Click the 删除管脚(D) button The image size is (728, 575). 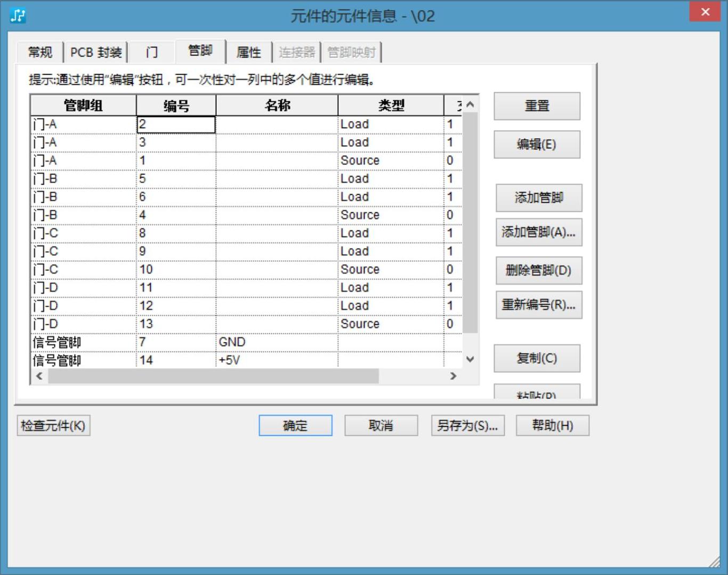pos(539,270)
